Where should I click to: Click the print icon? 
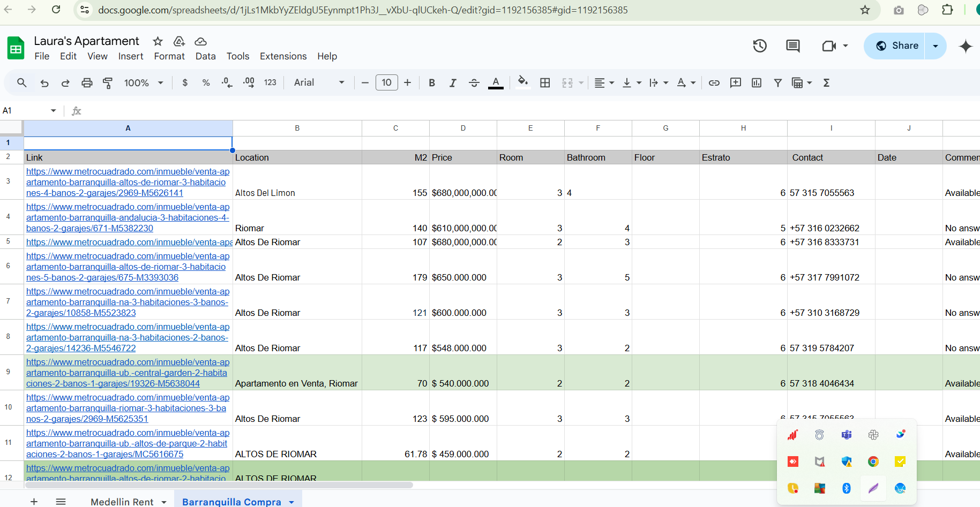[87, 83]
